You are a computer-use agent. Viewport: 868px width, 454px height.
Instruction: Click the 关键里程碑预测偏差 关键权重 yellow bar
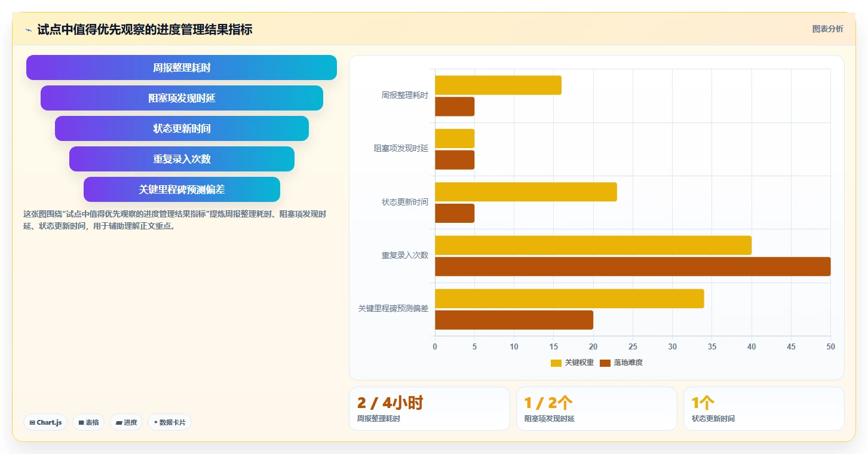(x=569, y=299)
